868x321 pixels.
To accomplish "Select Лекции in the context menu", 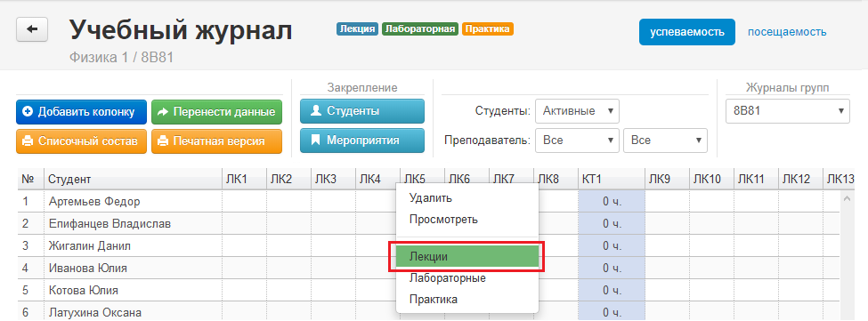I will (x=467, y=256).
